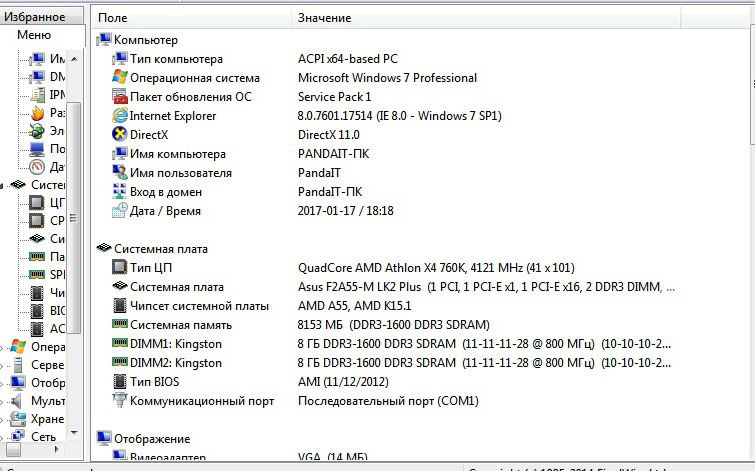Open the Service Pack 1 value

pos(334,97)
